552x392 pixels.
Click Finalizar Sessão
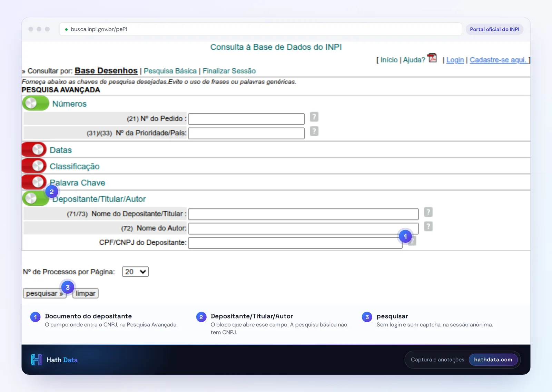click(229, 71)
